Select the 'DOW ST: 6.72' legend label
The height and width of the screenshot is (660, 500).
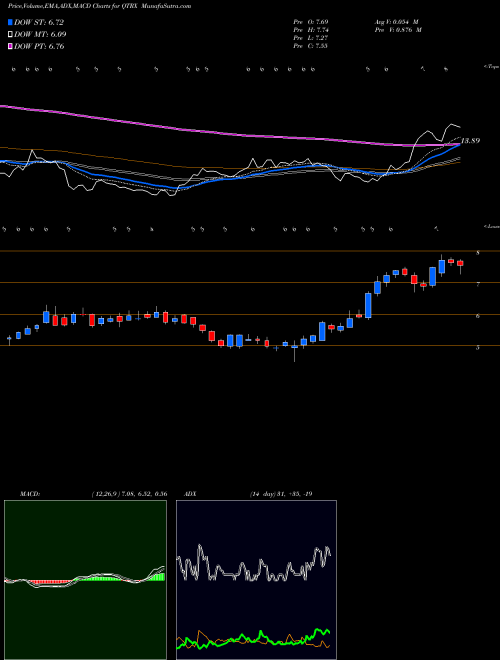pyautogui.click(x=39, y=22)
